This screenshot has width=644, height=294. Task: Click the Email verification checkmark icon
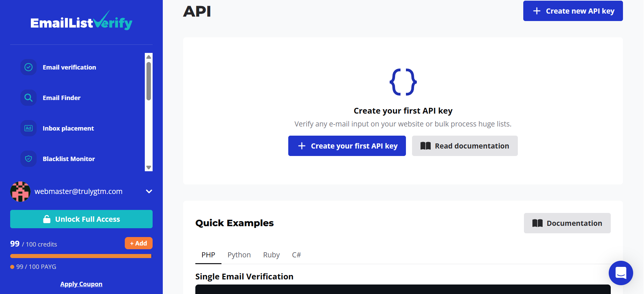pyautogui.click(x=28, y=67)
